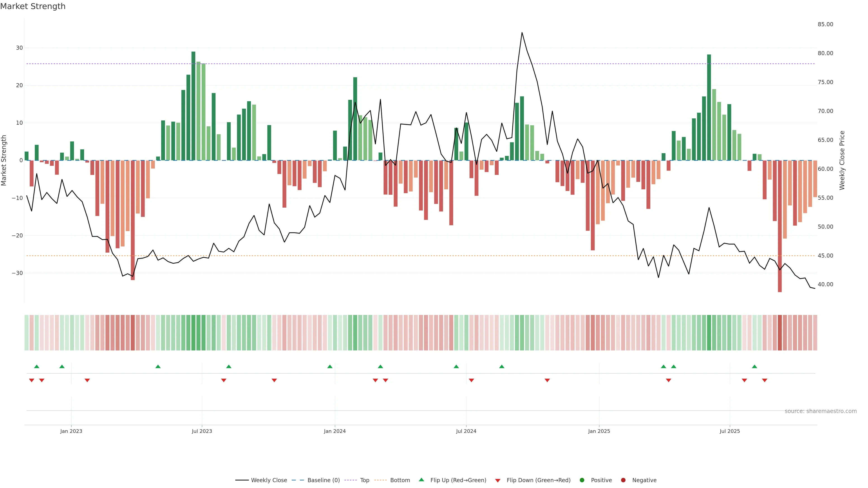Click the peak of the Weekly Close line
Image resolution: width=868 pixels, height=488 pixels.
pos(522,33)
